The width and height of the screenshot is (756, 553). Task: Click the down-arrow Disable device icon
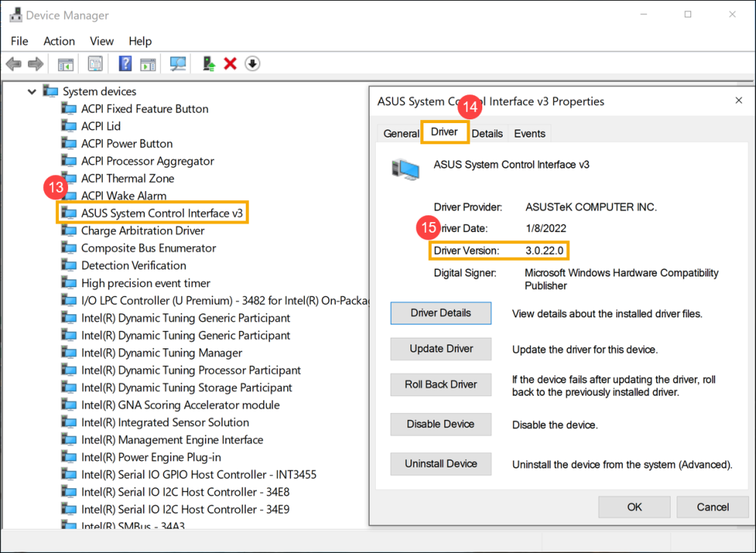point(253,63)
